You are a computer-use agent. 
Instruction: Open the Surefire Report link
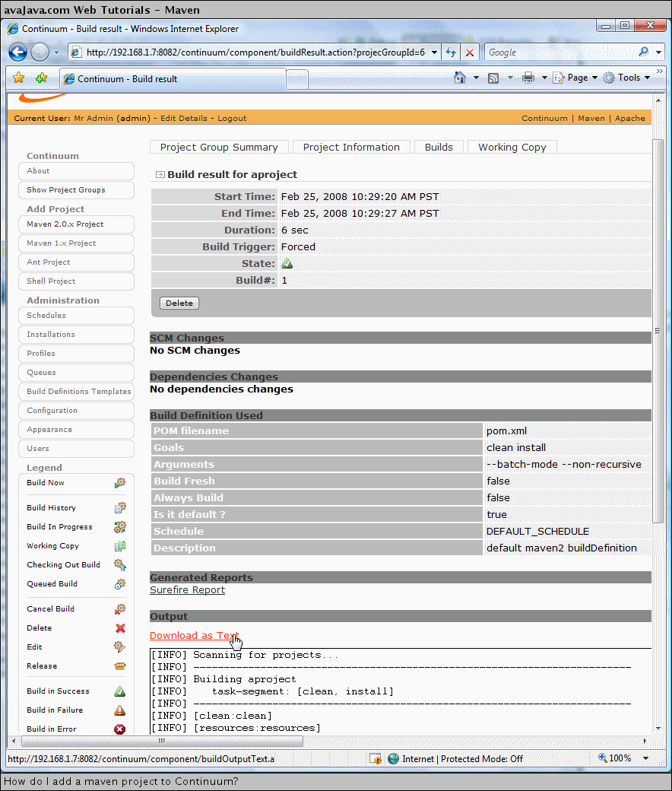pos(187,590)
